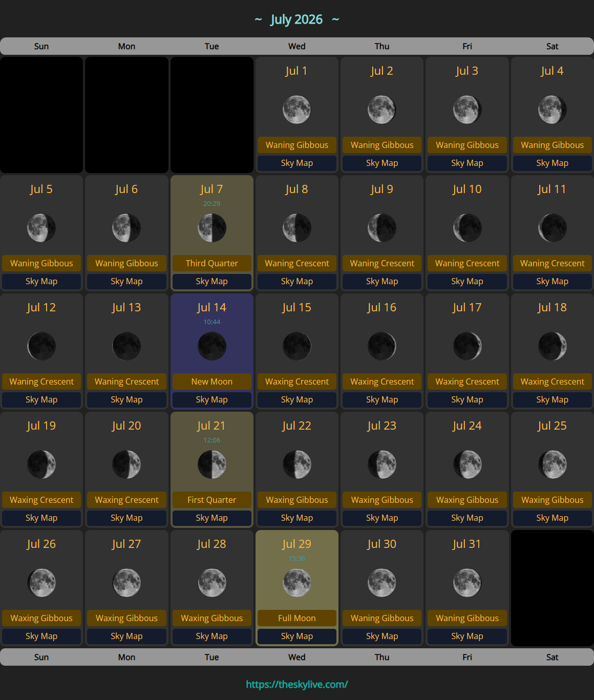Click the Sky Map button on Jul 4

552,163
